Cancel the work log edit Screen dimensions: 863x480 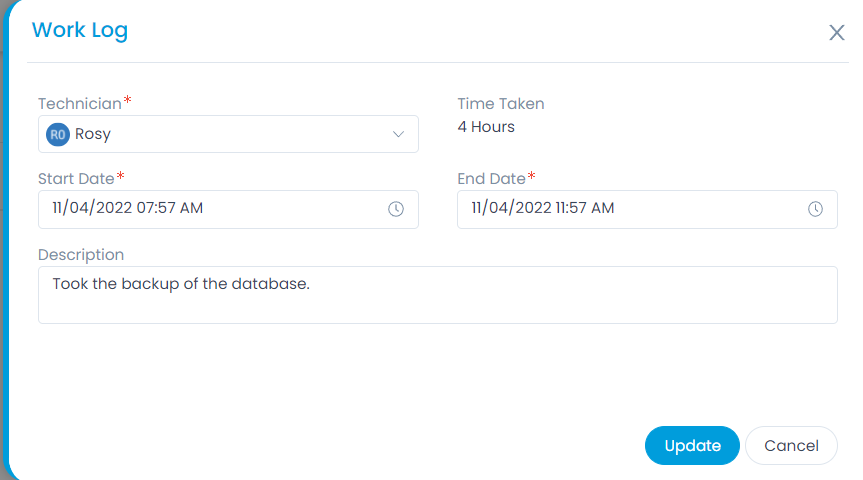(791, 445)
